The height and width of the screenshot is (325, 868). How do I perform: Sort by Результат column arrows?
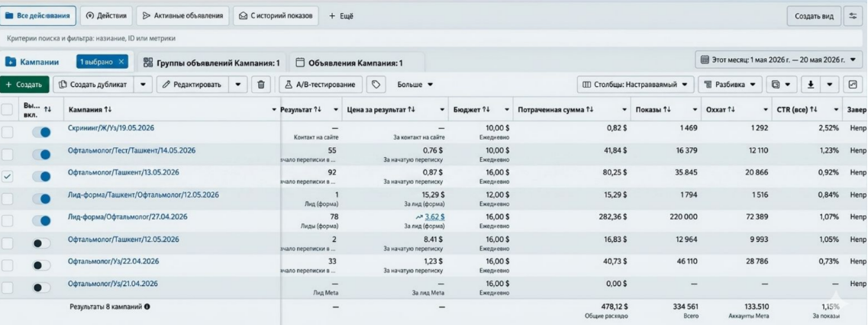[x=318, y=110]
